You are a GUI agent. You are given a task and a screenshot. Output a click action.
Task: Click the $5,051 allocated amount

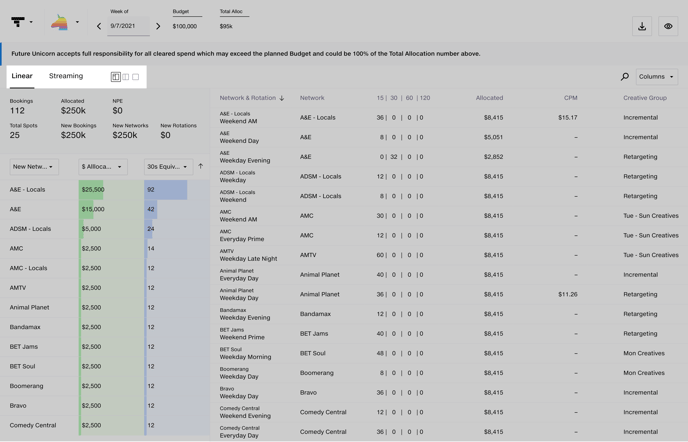(x=493, y=137)
